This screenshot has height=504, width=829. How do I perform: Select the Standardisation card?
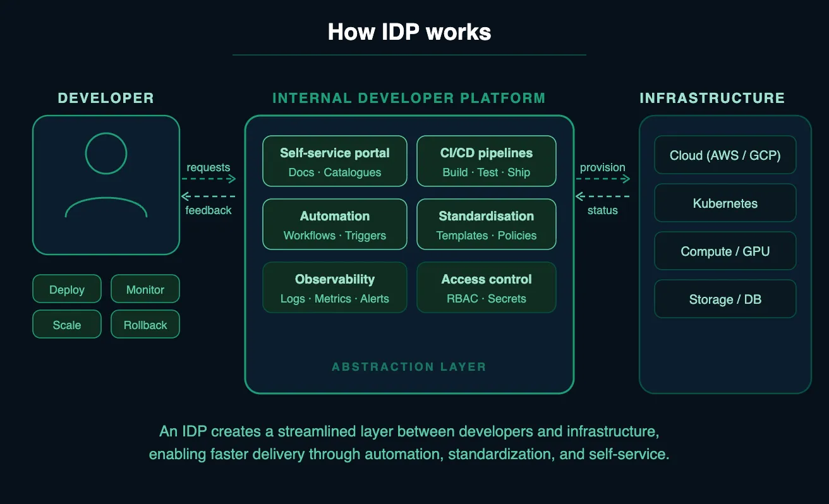point(487,224)
